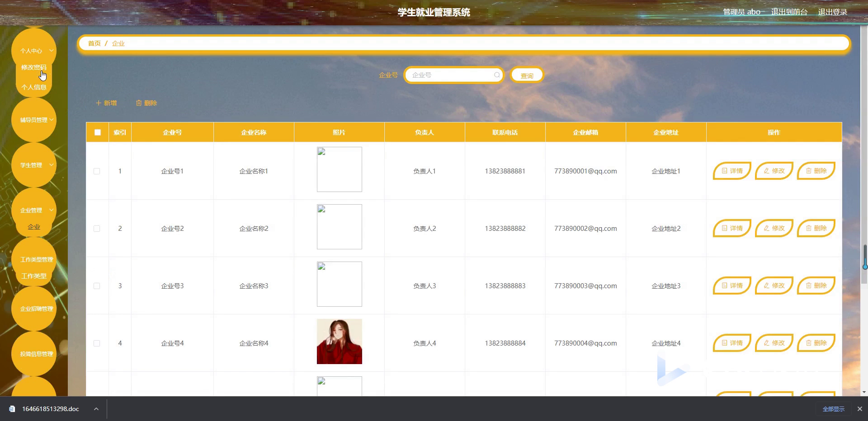Check the checkbox for row 企业号4
This screenshot has width=868, height=421.
97,343
